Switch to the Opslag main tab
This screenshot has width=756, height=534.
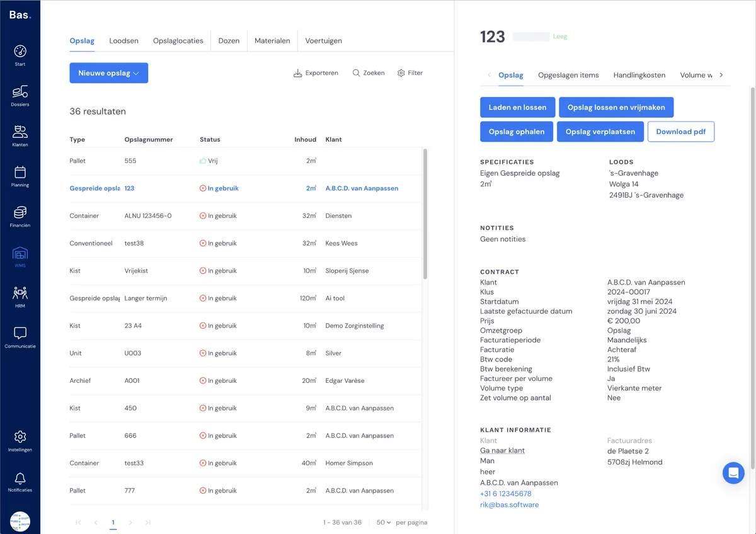82,41
